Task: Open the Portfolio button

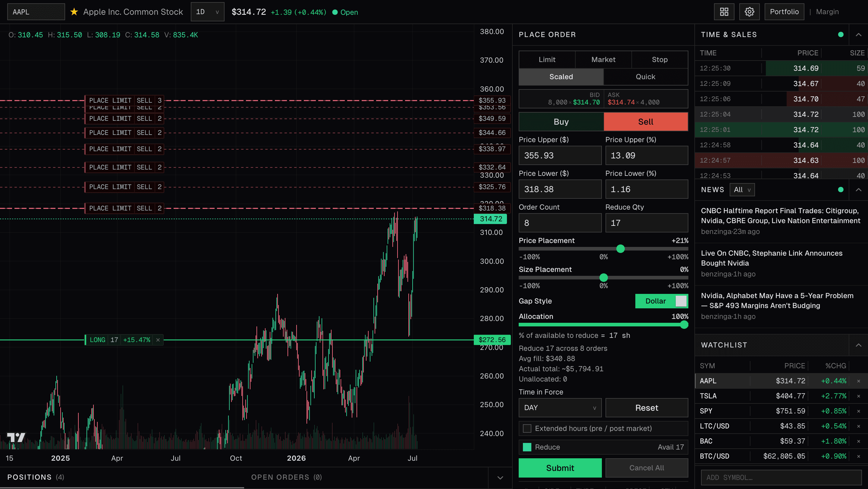Action: pyautogui.click(x=784, y=12)
